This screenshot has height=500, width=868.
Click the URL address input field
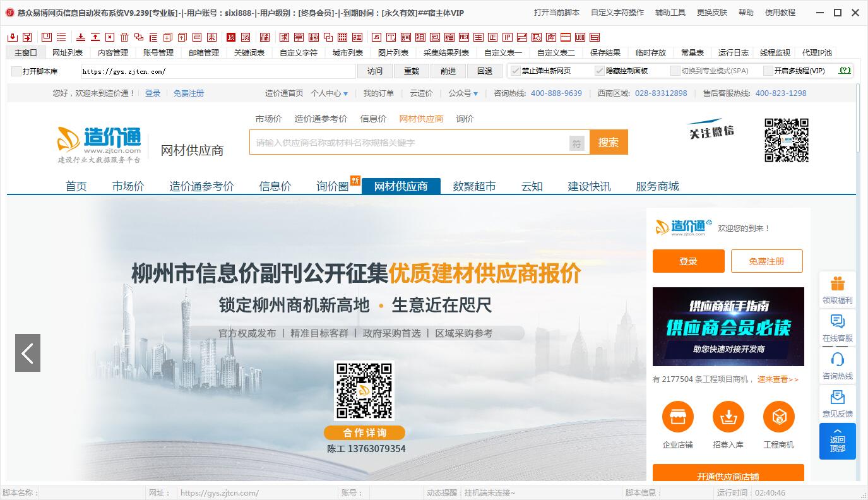click(218, 71)
